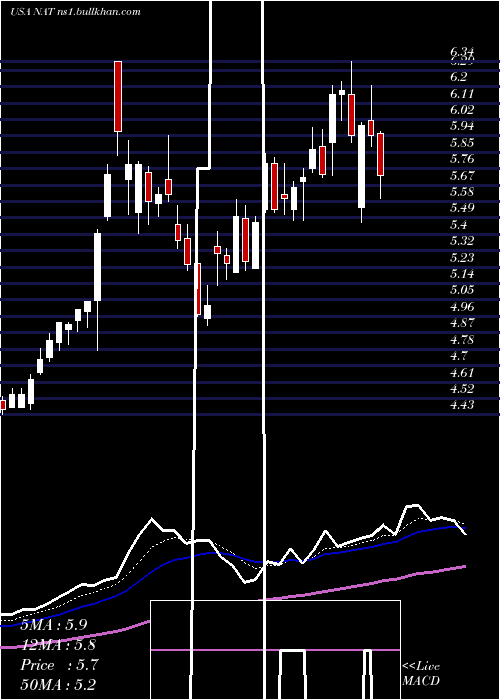500x700 pixels.
Task: Select the 4.78 price level label
Action: pos(462,339)
